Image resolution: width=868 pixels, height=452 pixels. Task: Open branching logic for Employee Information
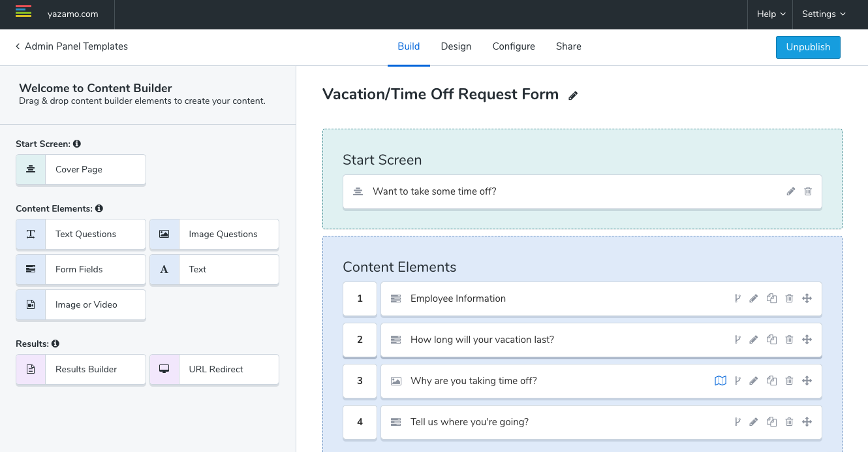tap(737, 299)
